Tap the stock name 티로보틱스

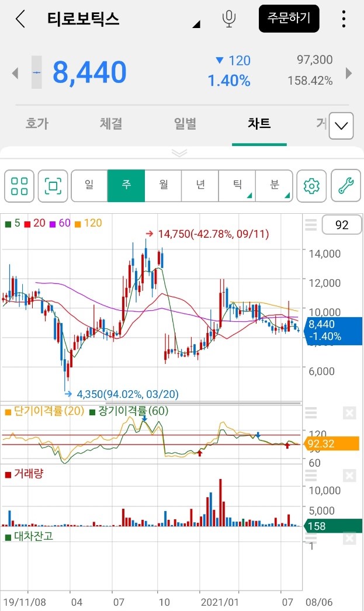click(83, 19)
